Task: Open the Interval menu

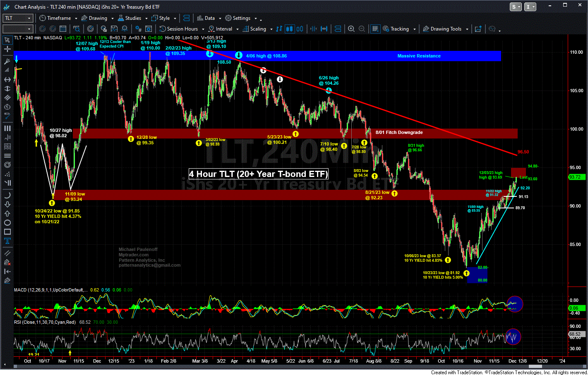Action: (221, 29)
